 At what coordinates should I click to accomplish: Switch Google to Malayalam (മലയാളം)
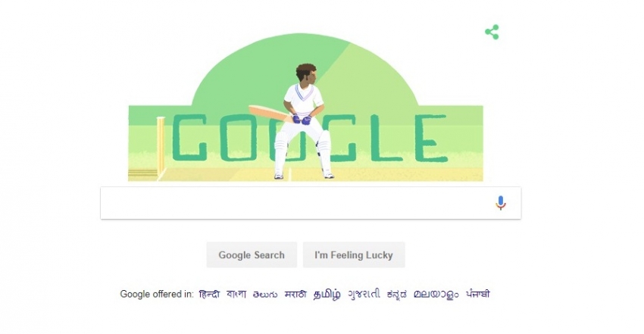[x=436, y=295]
